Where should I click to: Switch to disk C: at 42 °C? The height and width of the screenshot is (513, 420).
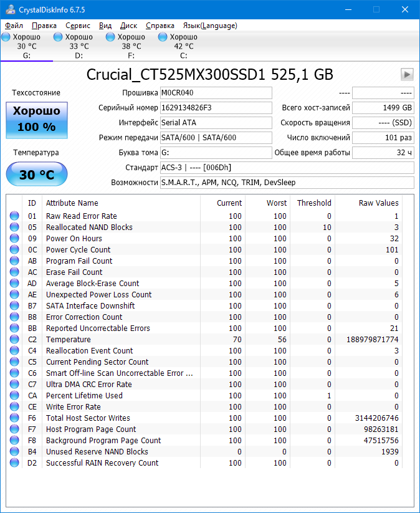click(x=183, y=46)
